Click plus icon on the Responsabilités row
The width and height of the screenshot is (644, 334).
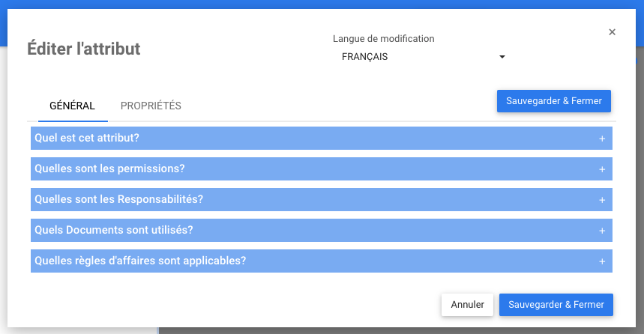(x=602, y=200)
